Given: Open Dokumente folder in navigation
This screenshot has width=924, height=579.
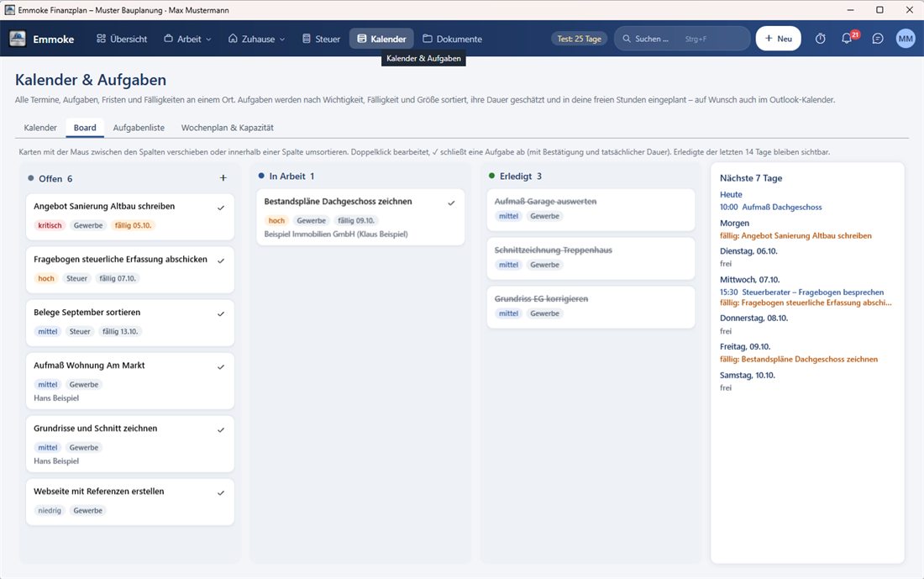Looking at the screenshot, I should coord(452,39).
